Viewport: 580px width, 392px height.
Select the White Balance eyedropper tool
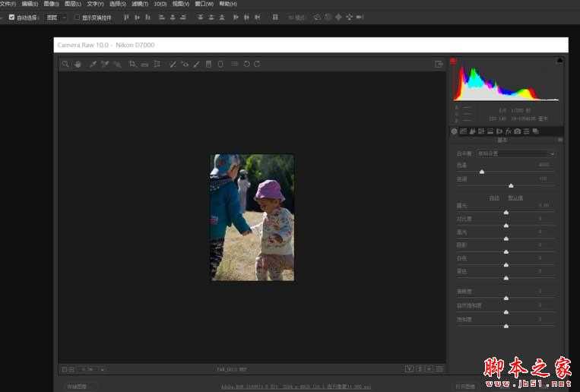pyautogui.click(x=93, y=65)
